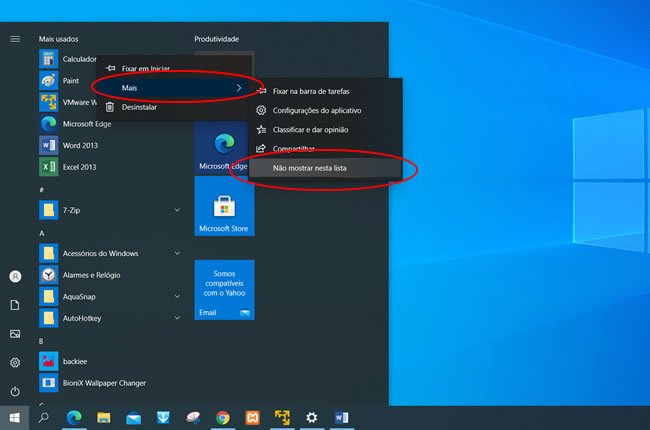Open the Power options icon
Screen dimensions: 650x430
(15, 391)
